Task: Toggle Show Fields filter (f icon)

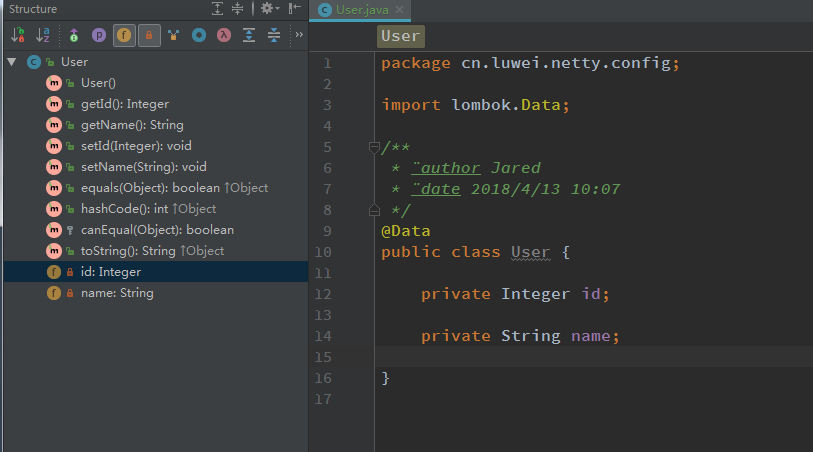Action: click(x=123, y=35)
